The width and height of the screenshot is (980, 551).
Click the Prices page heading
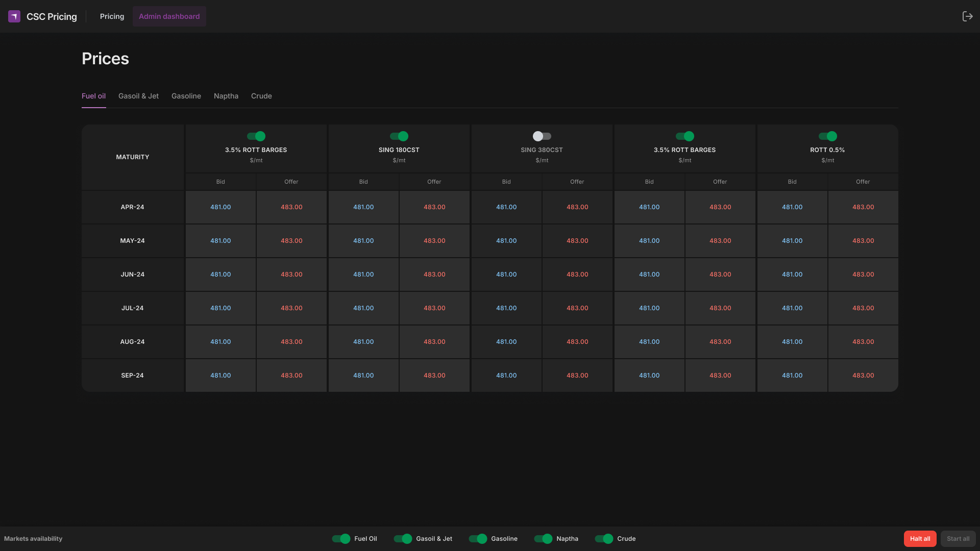(x=105, y=59)
